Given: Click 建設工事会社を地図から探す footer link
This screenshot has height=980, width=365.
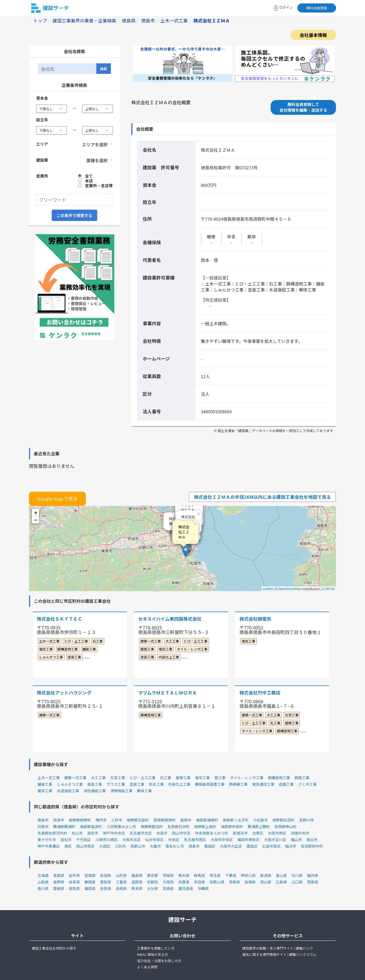Looking at the screenshot, I should point(54,948).
